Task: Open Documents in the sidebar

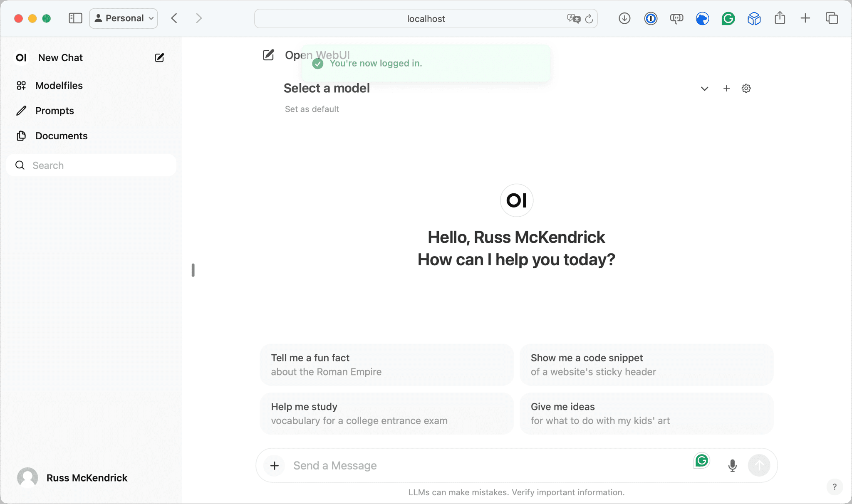Action: click(61, 136)
